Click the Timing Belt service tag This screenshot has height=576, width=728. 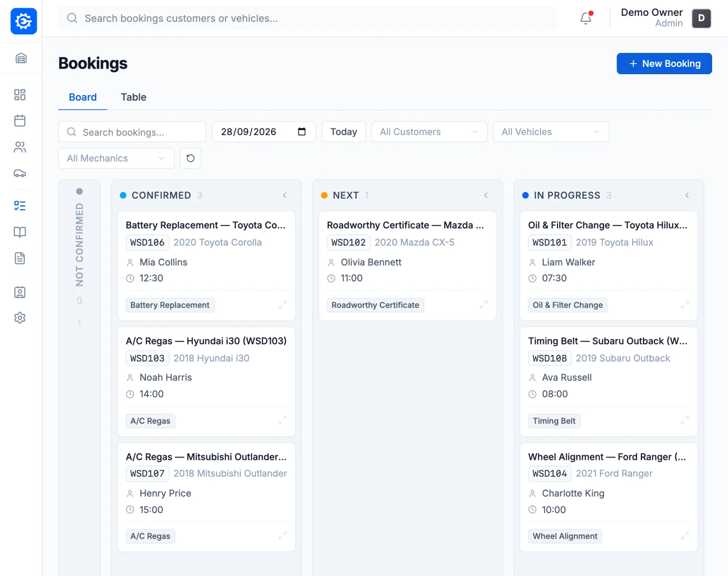coord(554,421)
